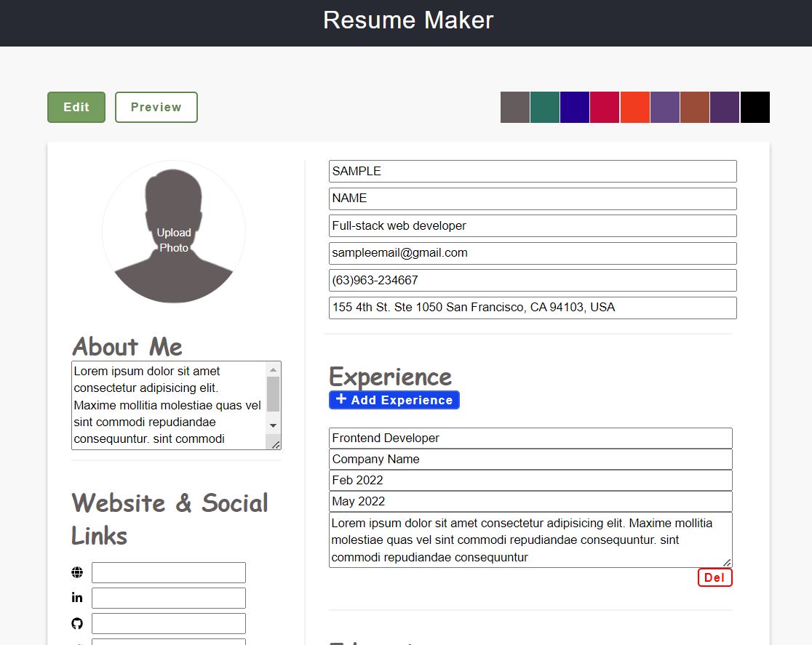Select the LinkedIn icon
This screenshot has width=812, height=645.
tap(76, 597)
